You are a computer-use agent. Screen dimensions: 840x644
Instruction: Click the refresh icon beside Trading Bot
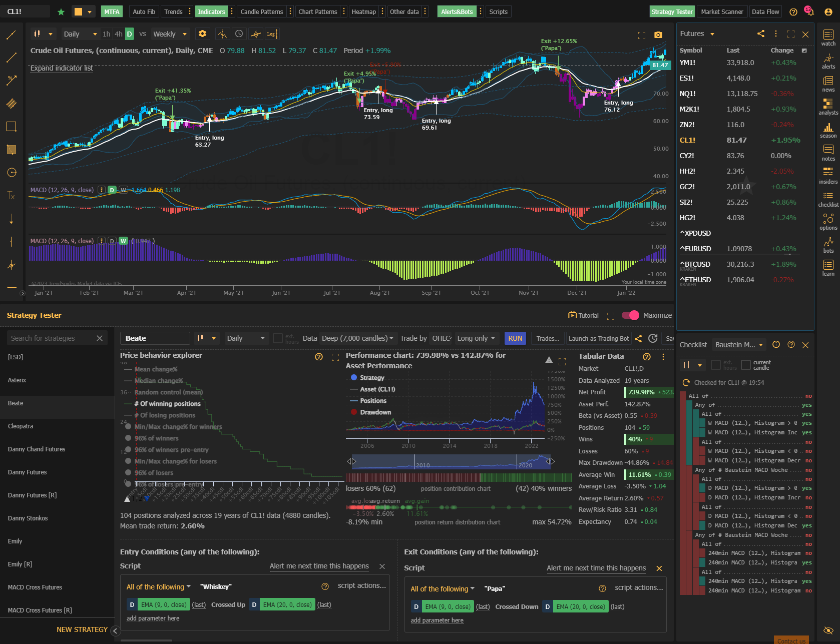click(653, 338)
